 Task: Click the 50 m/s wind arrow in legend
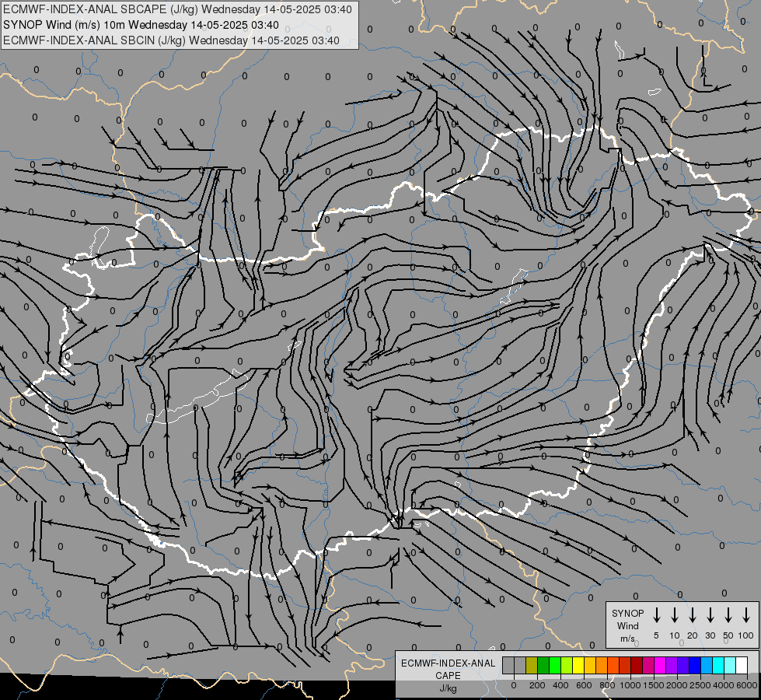pyautogui.click(x=728, y=615)
